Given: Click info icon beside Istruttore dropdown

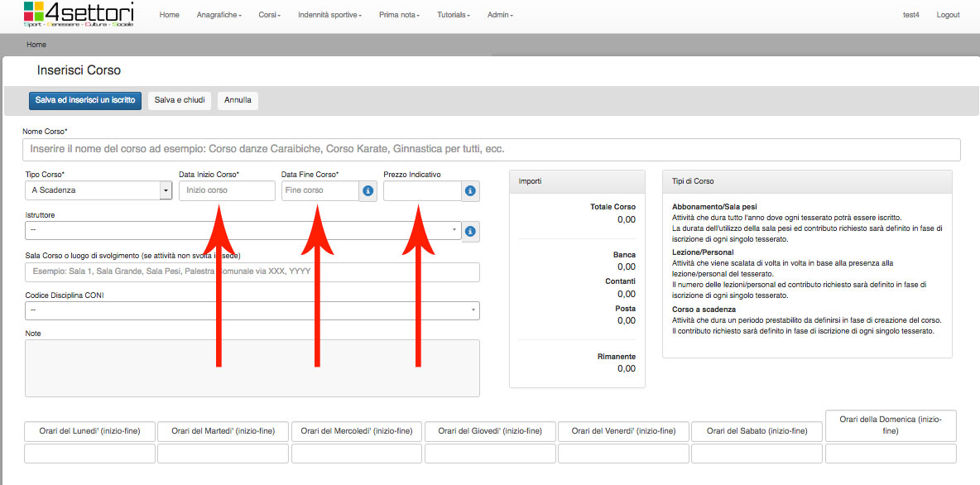Looking at the screenshot, I should [470, 231].
